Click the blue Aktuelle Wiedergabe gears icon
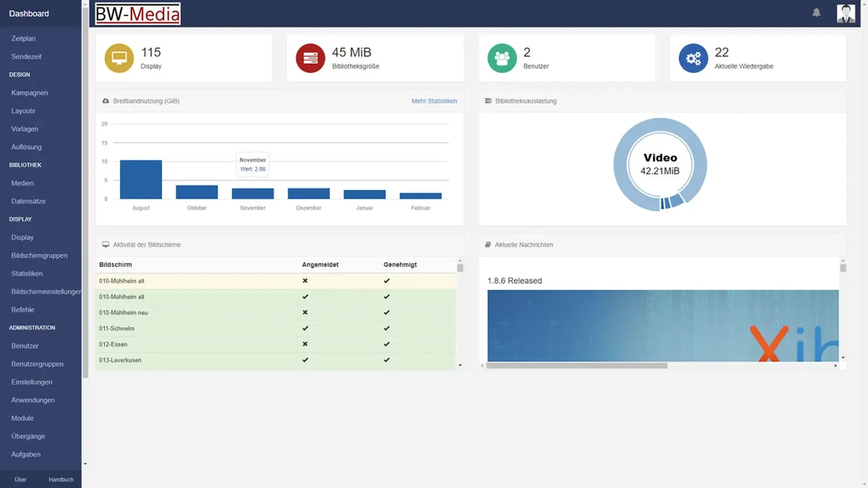 click(693, 58)
